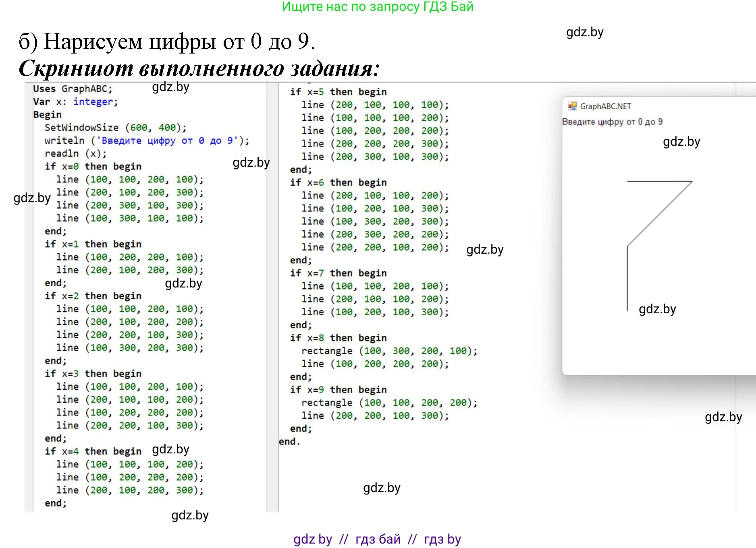Click the 'rectangle (100, 300, 200, 100);' line
756x548 pixels.
pyautogui.click(x=389, y=351)
